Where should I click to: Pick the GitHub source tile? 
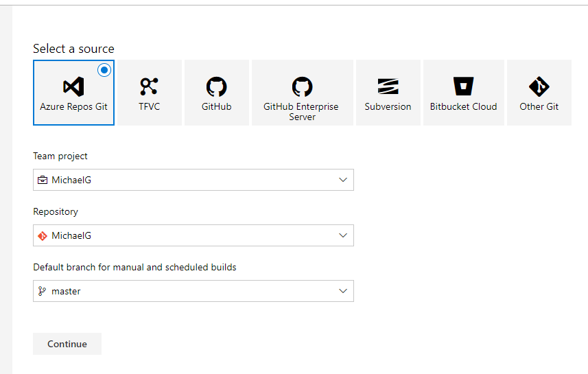(x=216, y=92)
